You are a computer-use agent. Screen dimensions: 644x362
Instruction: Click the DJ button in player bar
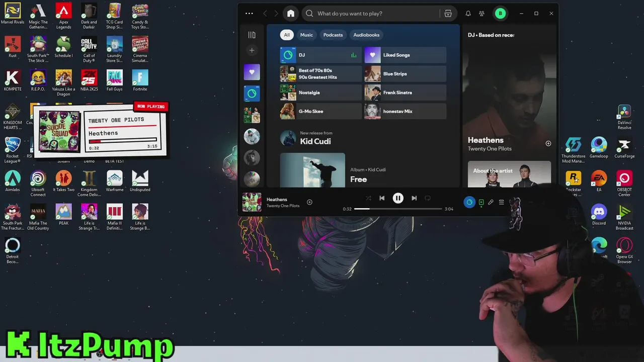pyautogui.click(x=469, y=202)
